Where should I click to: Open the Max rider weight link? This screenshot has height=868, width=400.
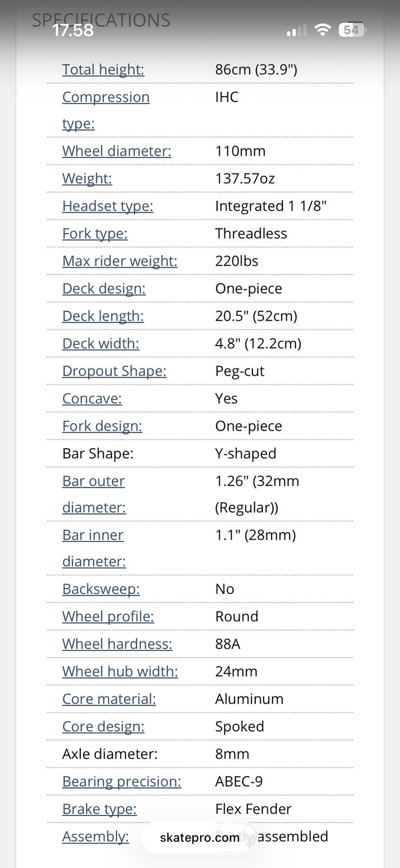[120, 261]
